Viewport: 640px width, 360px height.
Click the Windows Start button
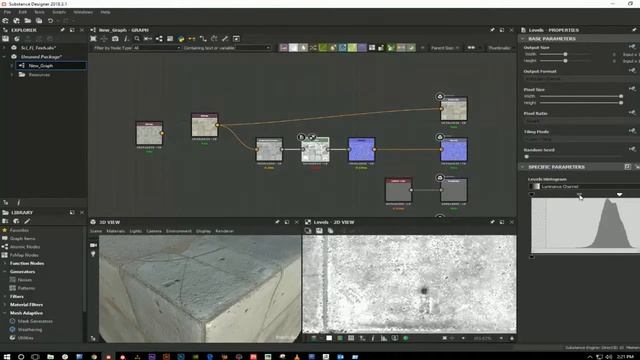tap(7, 356)
